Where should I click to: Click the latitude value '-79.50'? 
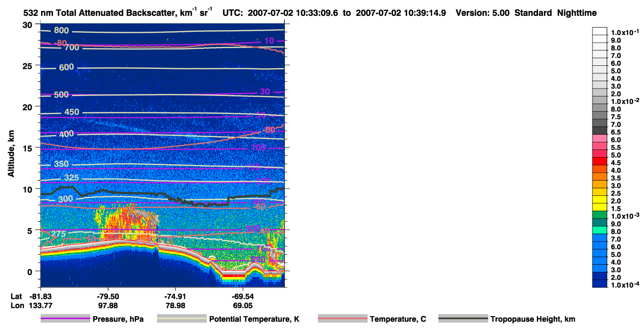coord(108,296)
